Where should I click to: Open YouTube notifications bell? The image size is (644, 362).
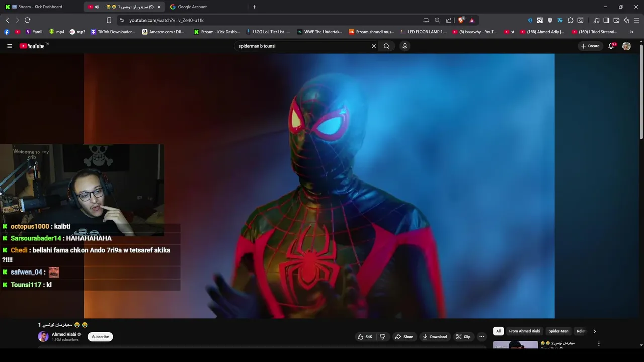[611, 46]
